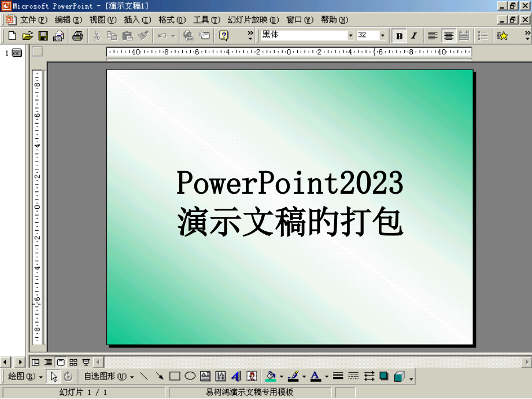
Task: Click the Free Rotate tool
Action: [x=68, y=376]
